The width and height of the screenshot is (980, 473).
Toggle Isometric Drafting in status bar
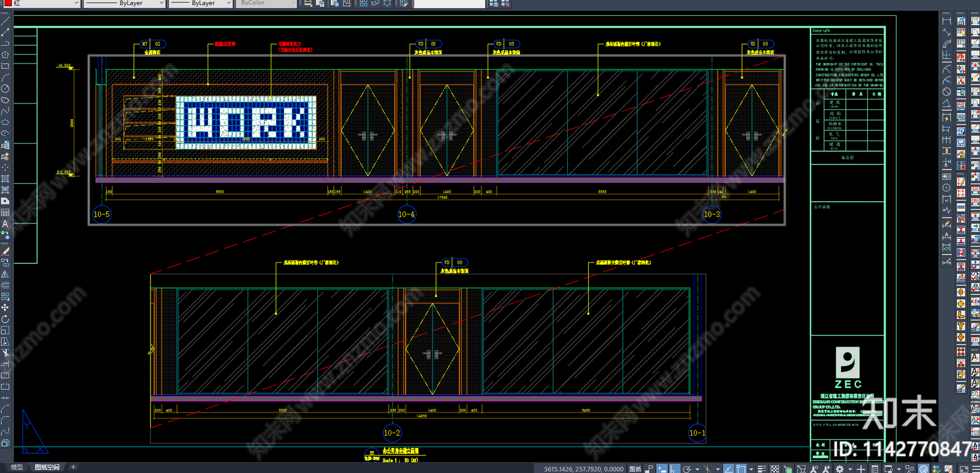pyautogui.click(x=707, y=468)
